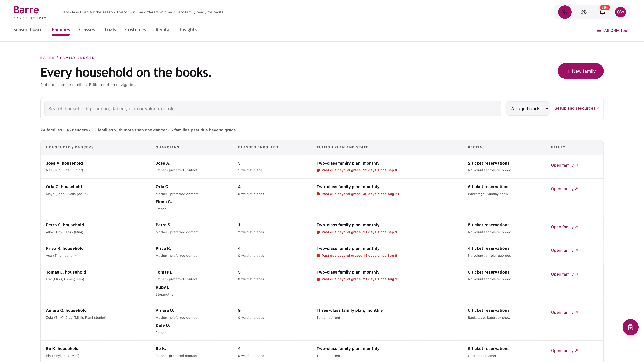Click guardian name 'Ruby L.'
The height and width of the screenshot is (362, 644).
click(163, 287)
